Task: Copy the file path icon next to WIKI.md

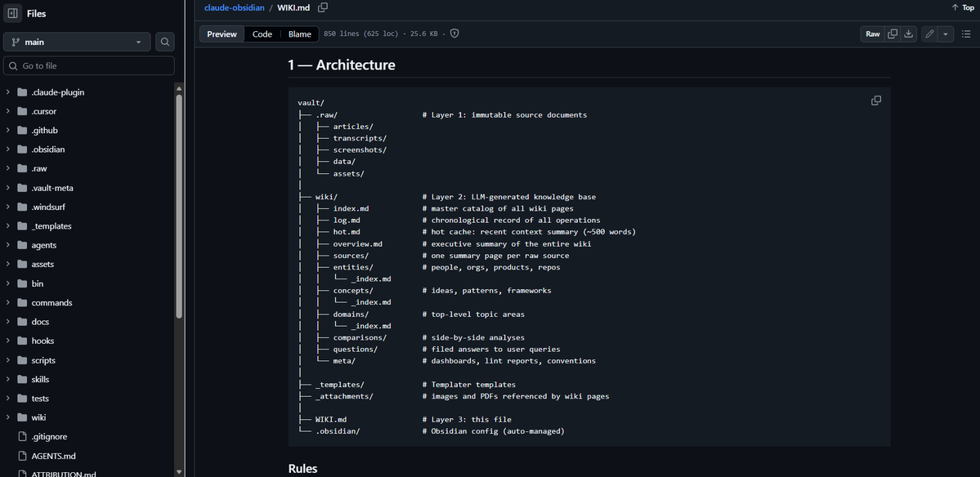Action: pos(323,7)
